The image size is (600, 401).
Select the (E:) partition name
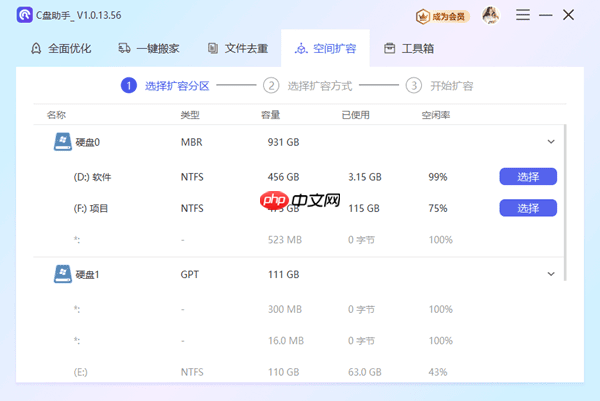(80, 372)
